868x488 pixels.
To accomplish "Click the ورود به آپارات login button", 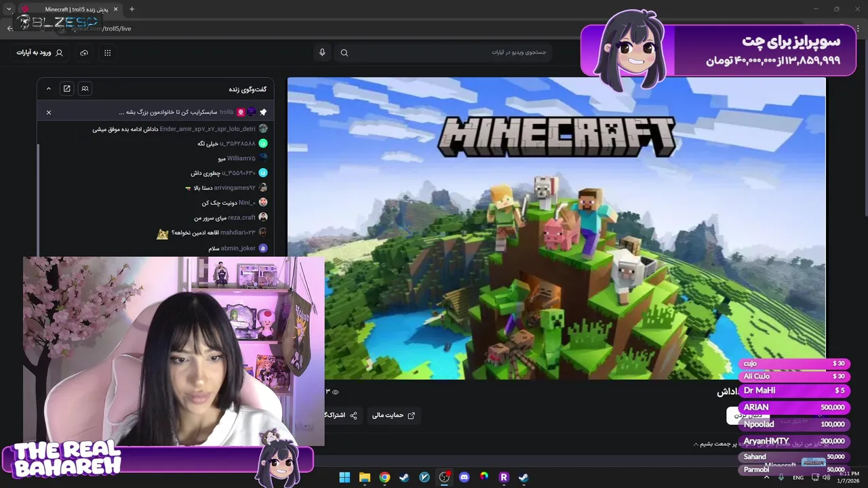I will tap(40, 53).
